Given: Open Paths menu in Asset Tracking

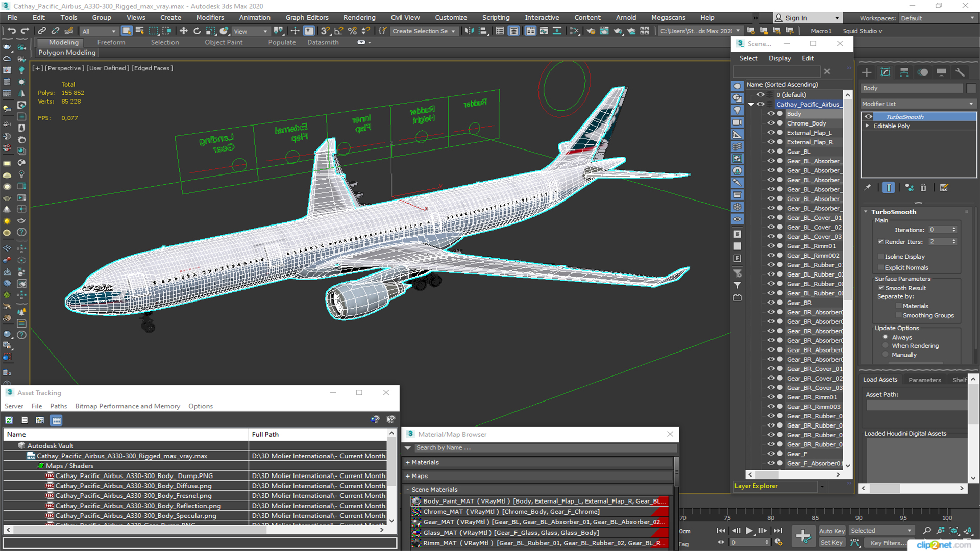Looking at the screenshot, I should pos(58,406).
